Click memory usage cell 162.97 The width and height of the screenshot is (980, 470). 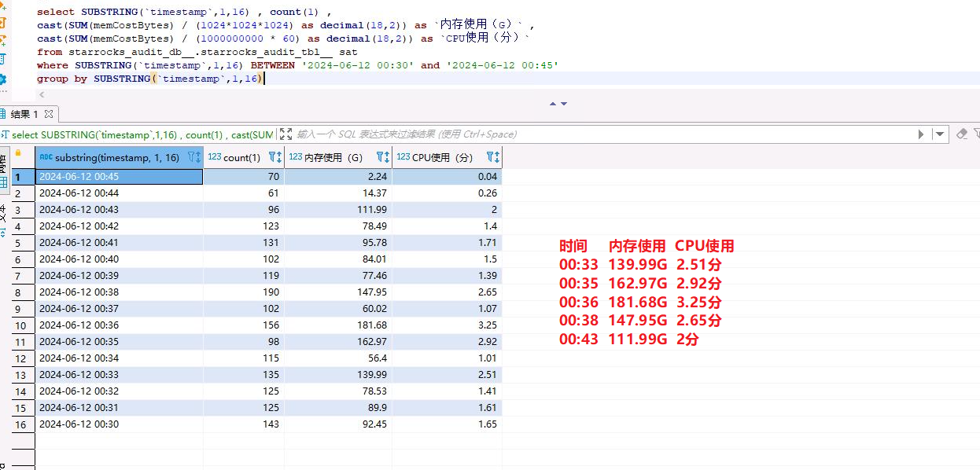point(338,342)
